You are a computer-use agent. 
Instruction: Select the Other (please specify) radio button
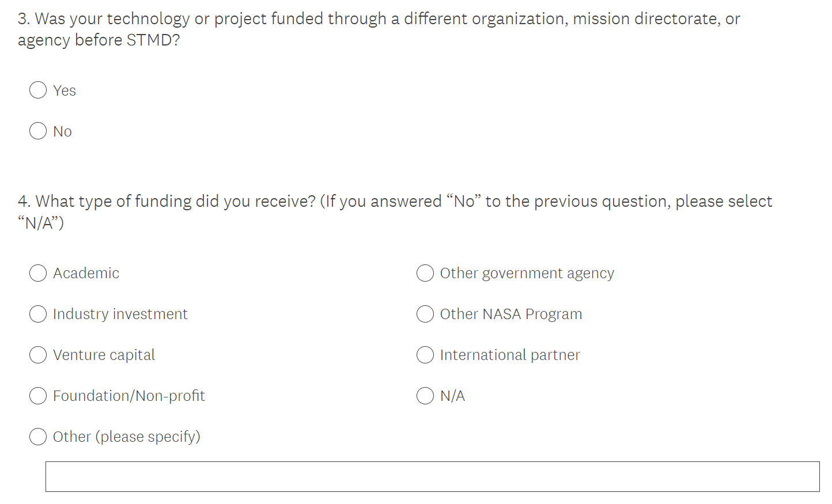pos(38,437)
